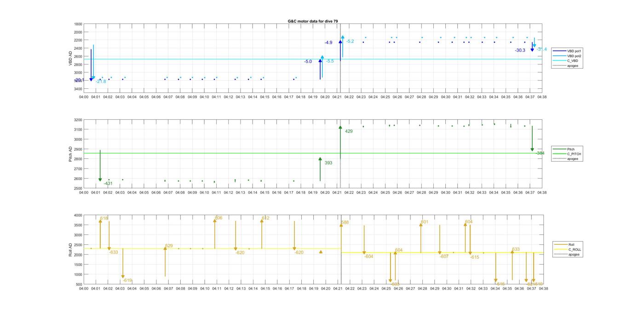Screen dimensions: 644x319
Task: Select the '-616' roll data label
Action: (x=500, y=284)
